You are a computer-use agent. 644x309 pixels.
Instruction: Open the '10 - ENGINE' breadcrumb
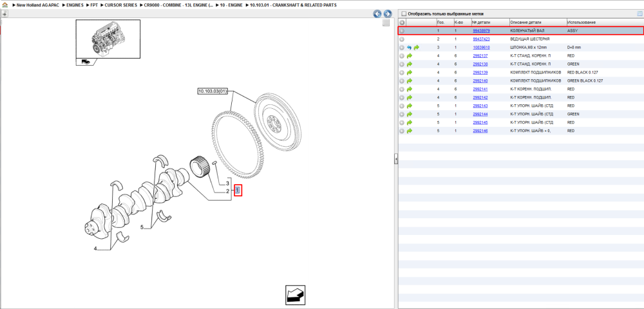tap(231, 5)
